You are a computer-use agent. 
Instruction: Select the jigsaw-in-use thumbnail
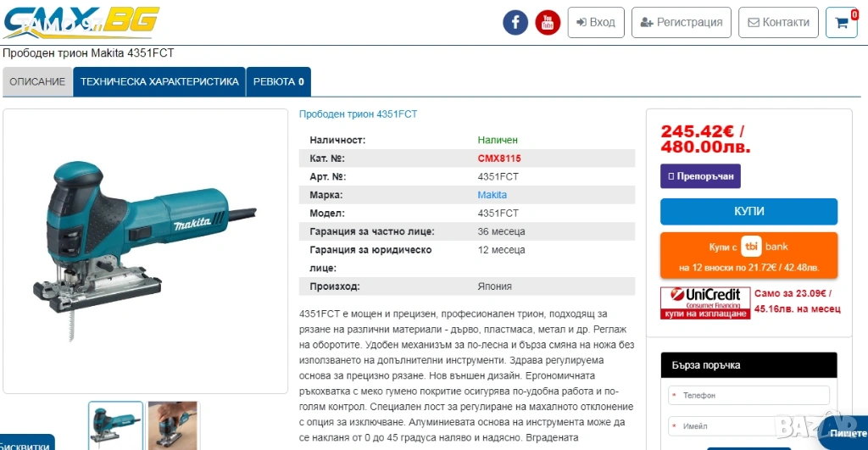click(173, 425)
